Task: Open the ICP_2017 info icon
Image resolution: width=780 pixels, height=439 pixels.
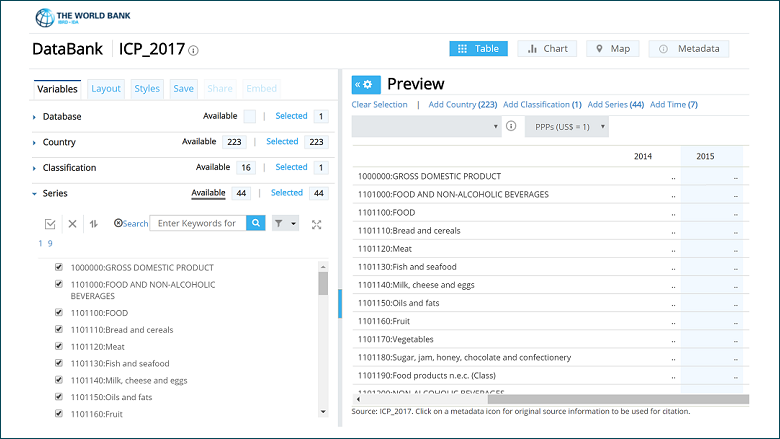Action: coord(194,51)
